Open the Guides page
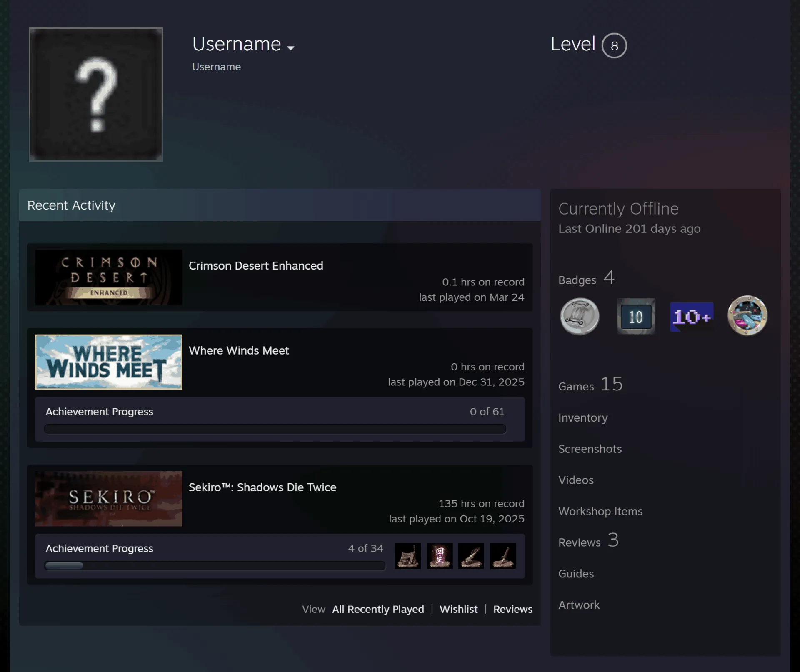 [576, 574]
